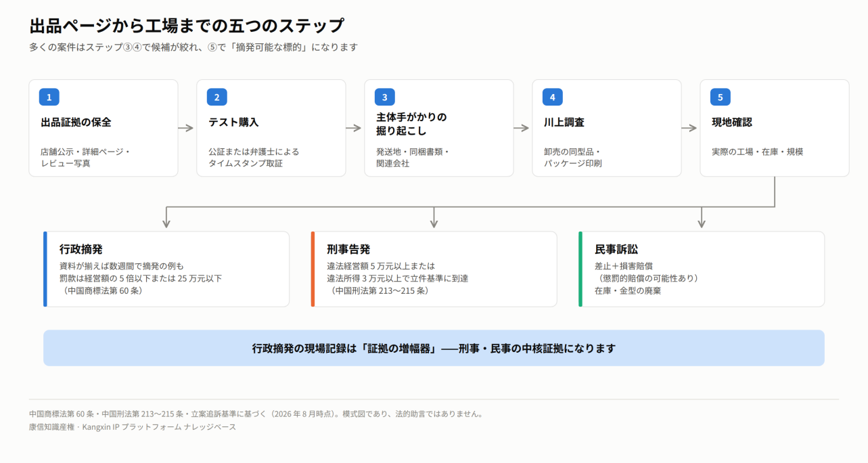Click the number 3 step badge
Screen dimensions: 868x463
[x=384, y=97]
